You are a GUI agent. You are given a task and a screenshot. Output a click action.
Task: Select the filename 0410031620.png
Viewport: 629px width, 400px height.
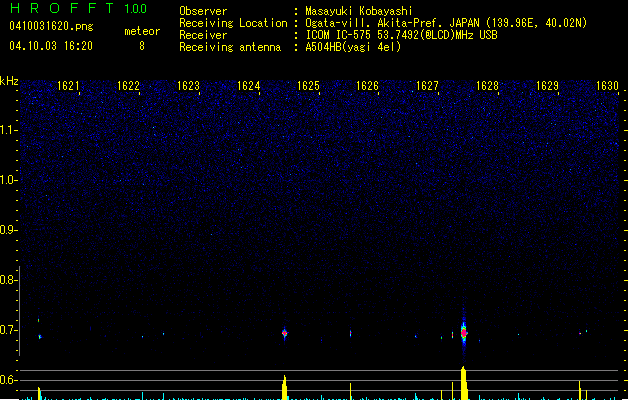tap(51, 26)
